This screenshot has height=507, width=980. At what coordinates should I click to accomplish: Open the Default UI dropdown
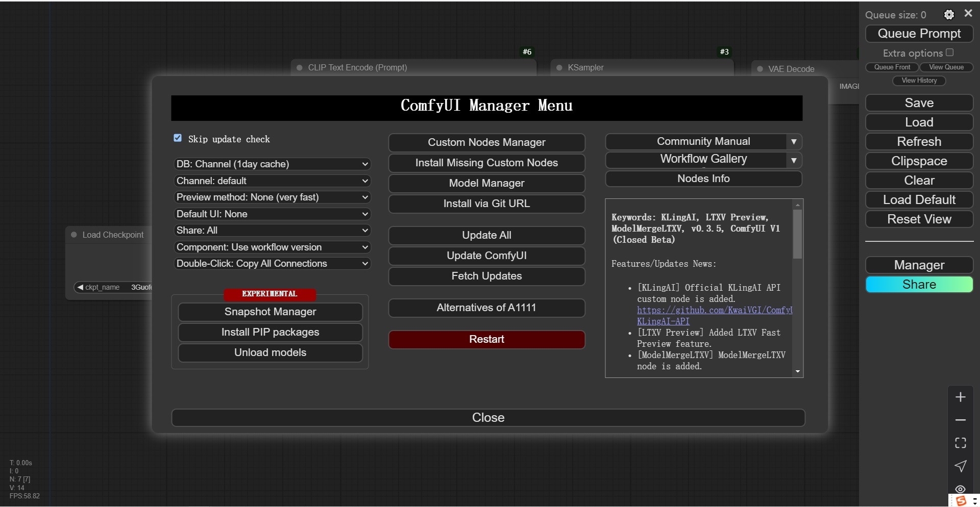click(272, 214)
